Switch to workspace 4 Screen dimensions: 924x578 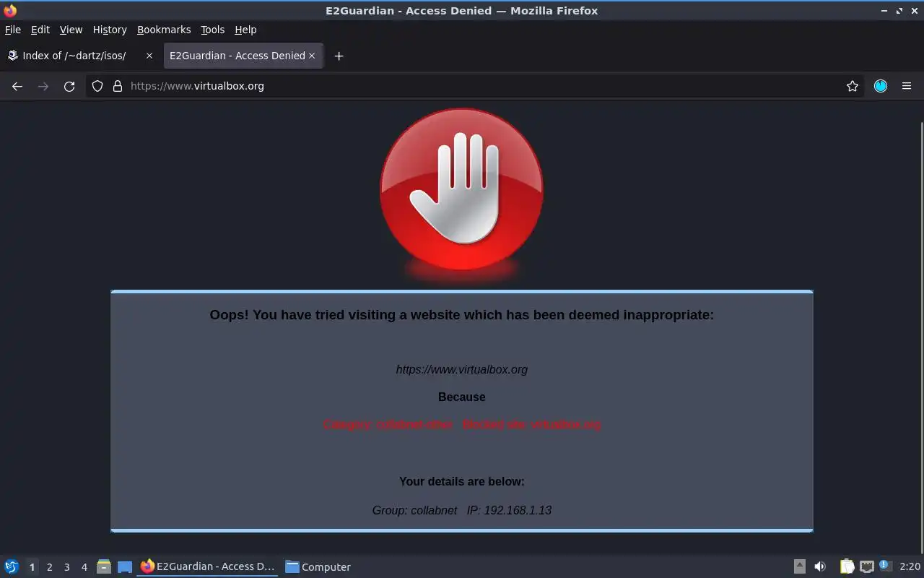(84, 567)
